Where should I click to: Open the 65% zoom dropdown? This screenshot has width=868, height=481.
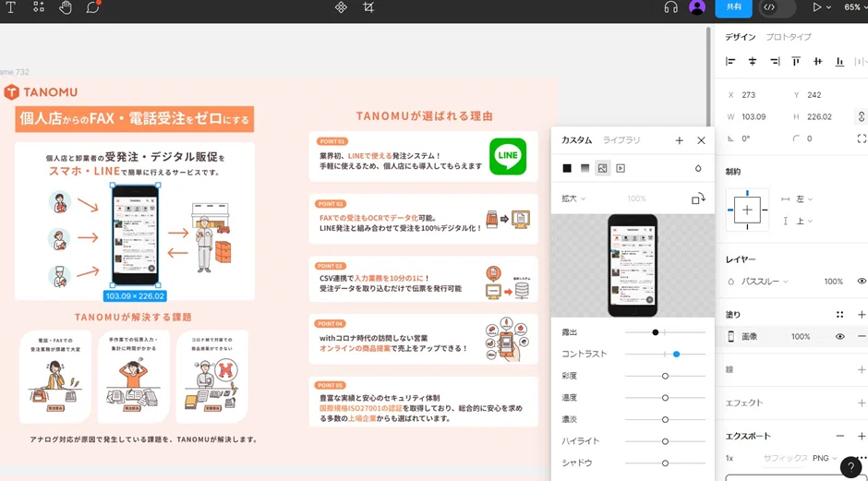pyautogui.click(x=854, y=7)
